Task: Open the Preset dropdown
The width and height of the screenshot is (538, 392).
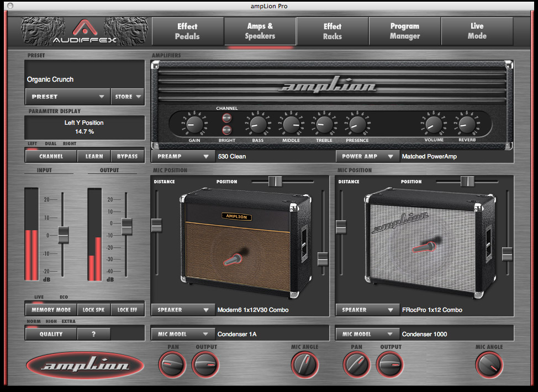Action: click(x=68, y=97)
